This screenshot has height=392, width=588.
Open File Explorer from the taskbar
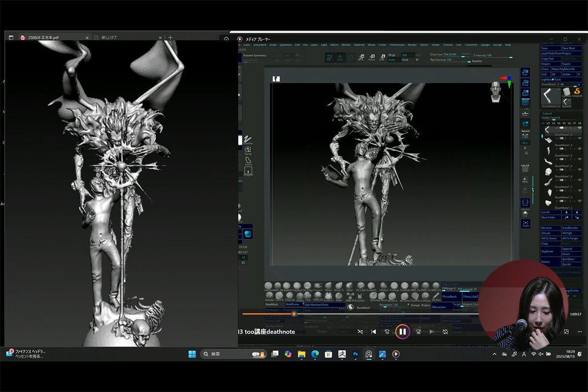302,354
